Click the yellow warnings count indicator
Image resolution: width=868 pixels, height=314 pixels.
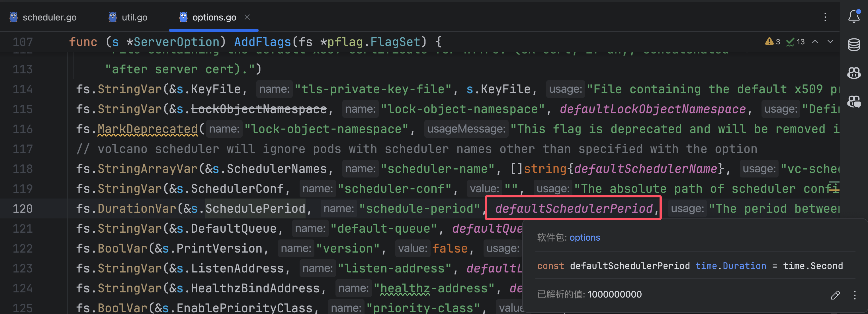pos(772,42)
